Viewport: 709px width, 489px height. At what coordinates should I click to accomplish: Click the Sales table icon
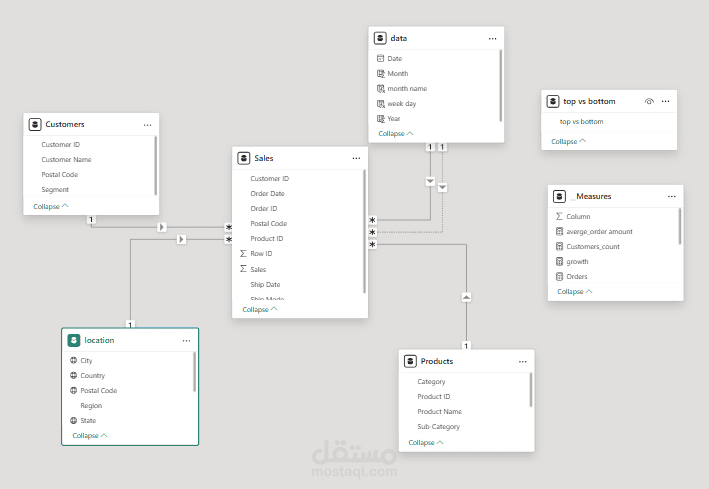pyautogui.click(x=244, y=158)
